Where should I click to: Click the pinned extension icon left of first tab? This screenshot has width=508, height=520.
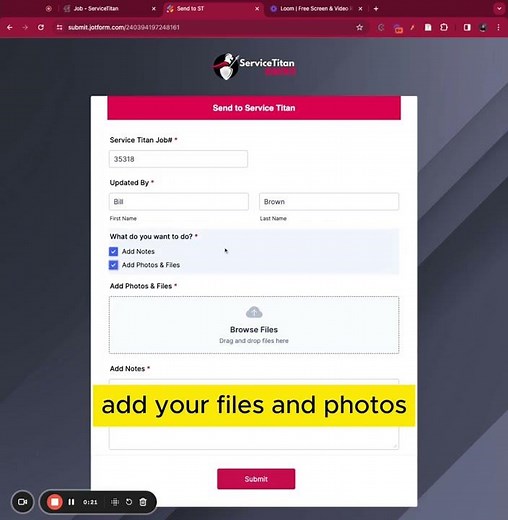[49, 9]
